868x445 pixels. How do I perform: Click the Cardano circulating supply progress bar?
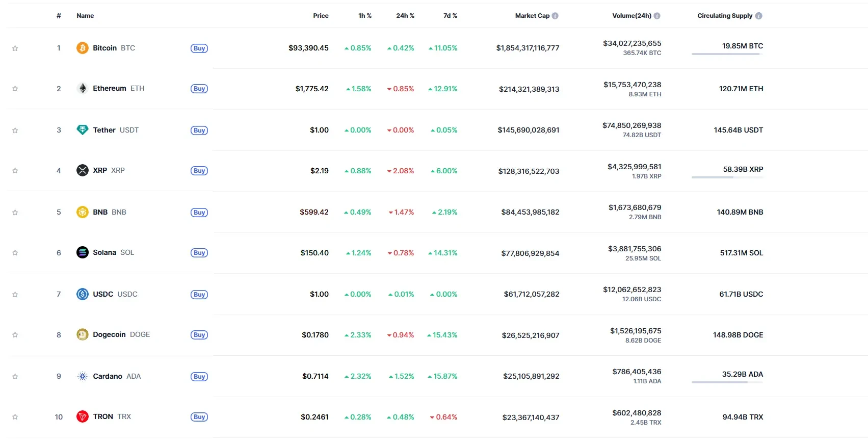pos(727,382)
